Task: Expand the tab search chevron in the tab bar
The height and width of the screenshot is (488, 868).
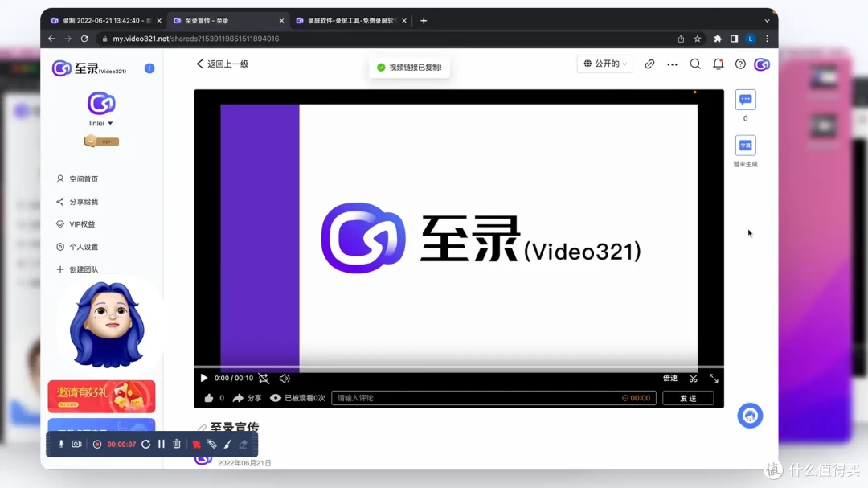Action: pos(767,20)
